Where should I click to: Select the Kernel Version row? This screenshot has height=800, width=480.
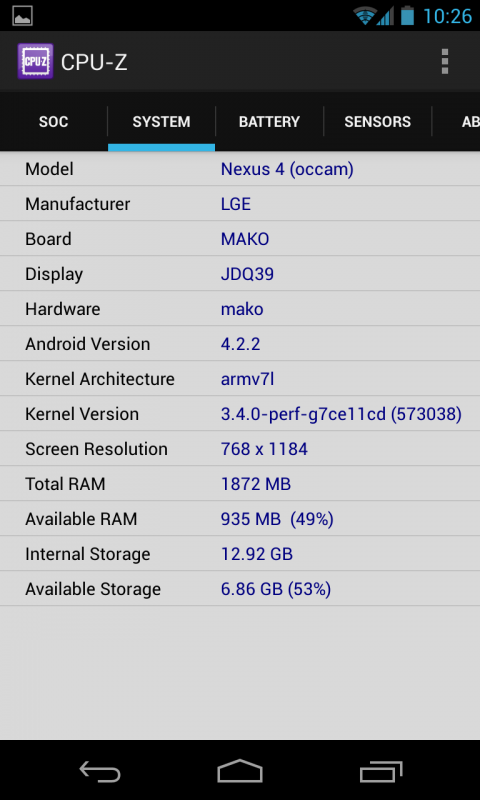click(240, 414)
